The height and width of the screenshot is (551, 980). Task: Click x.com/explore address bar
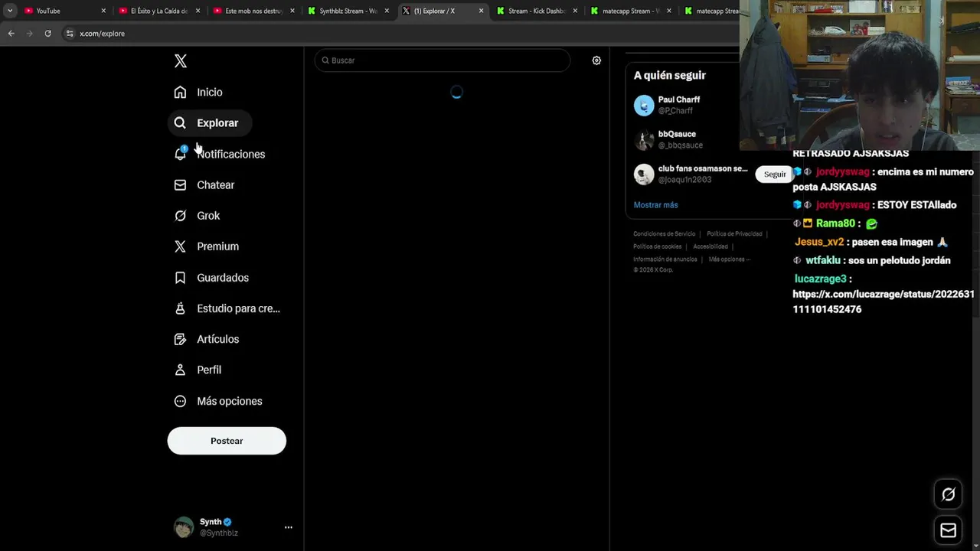[x=102, y=34]
